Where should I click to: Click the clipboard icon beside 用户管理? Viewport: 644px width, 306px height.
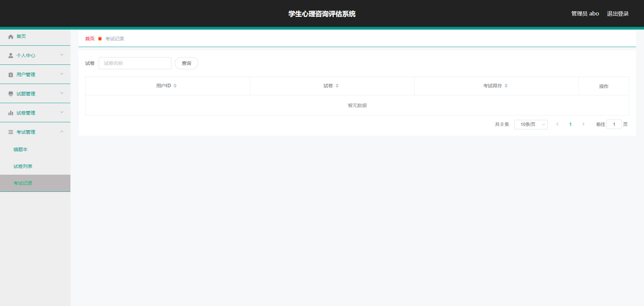(11, 75)
